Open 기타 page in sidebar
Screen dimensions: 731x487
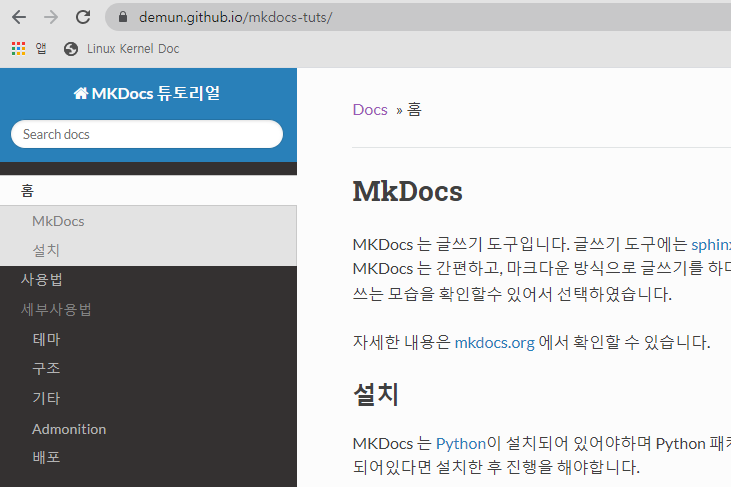point(46,398)
